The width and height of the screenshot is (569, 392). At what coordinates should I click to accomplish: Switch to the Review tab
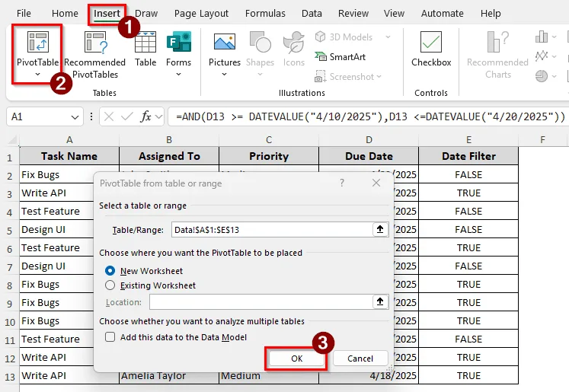(353, 14)
